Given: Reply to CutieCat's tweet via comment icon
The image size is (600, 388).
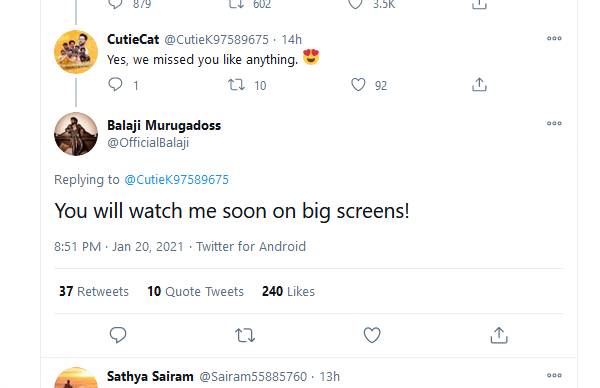Looking at the screenshot, I should pyautogui.click(x=115, y=84).
